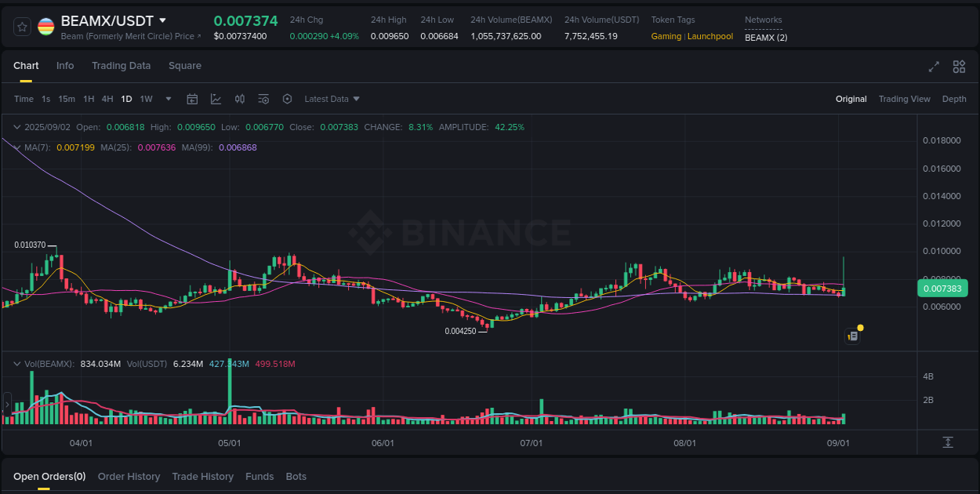
Task: Open the layout grid icon above the chart
Action: point(958,67)
